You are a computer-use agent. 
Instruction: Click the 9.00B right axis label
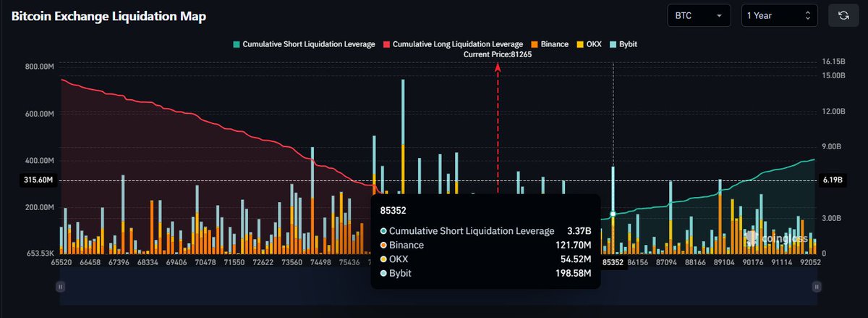(833, 146)
